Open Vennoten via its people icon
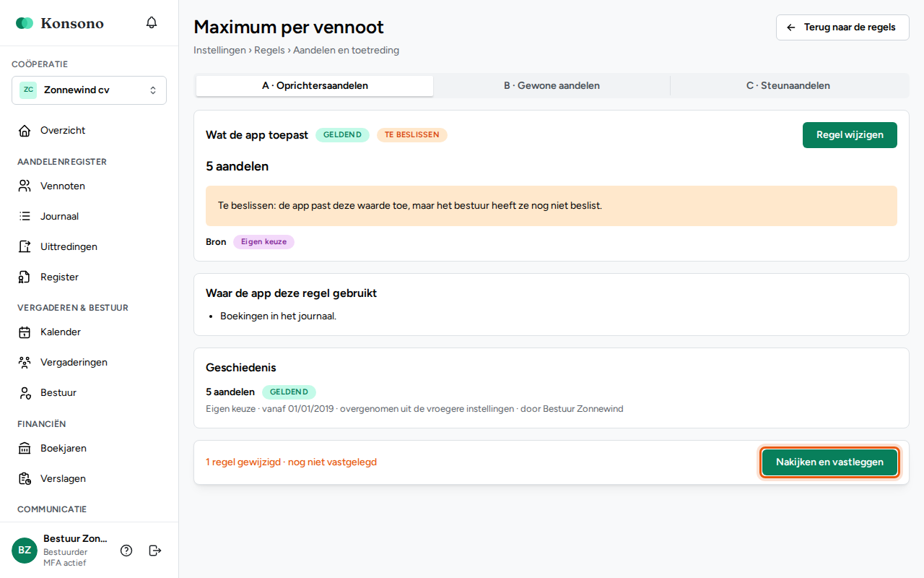The width and height of the screenshot is (924, 578). tap(25, 186)
